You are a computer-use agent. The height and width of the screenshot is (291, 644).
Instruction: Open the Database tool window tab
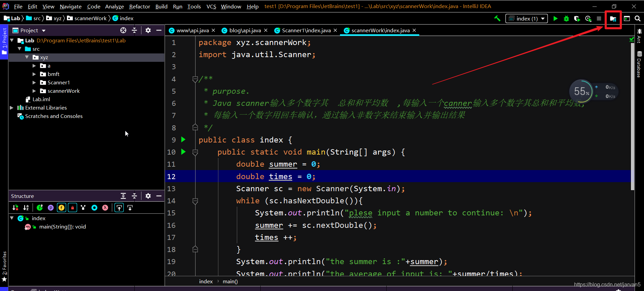pyautogui.click(x=639, y=64)
